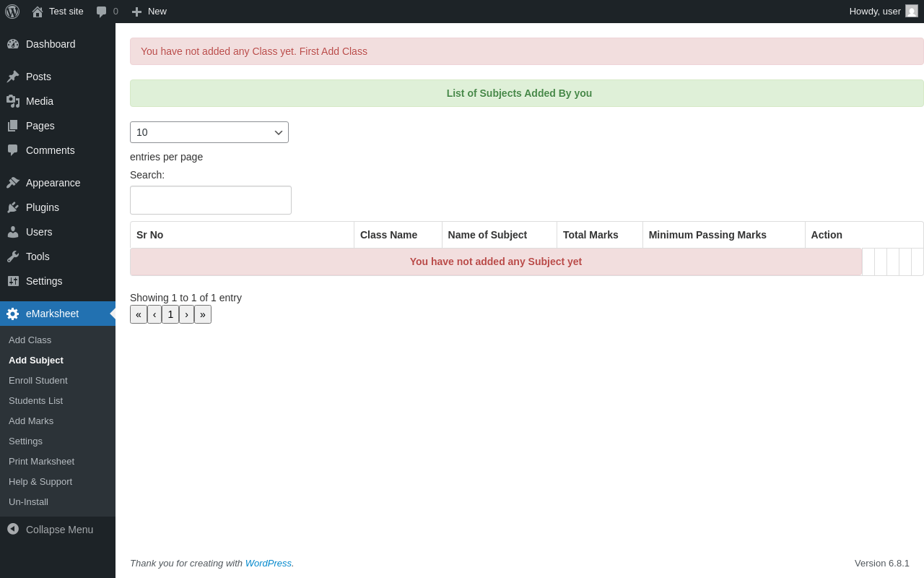Sort by Class Name column header
This screenshot has width=924, height=578.
click(398, 235)
